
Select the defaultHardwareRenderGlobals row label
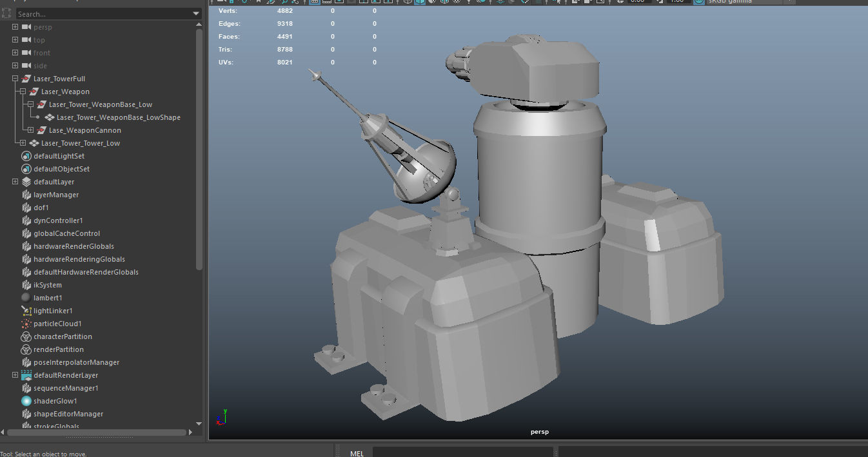click(x=86, y=272)
